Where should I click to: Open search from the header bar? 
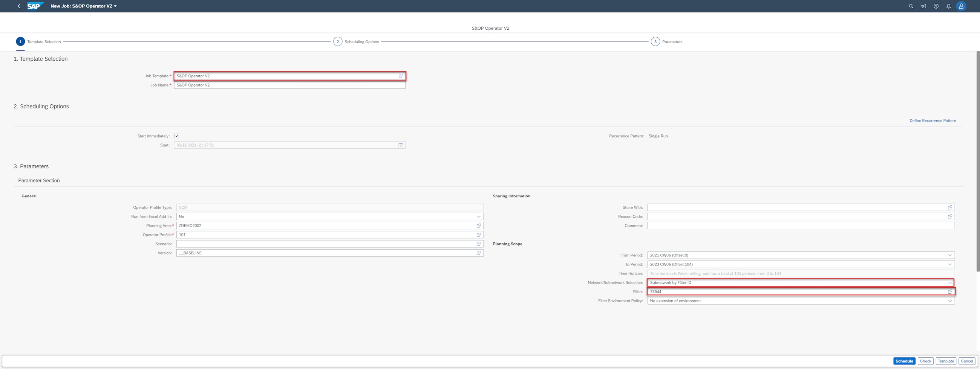click(911, 6)
